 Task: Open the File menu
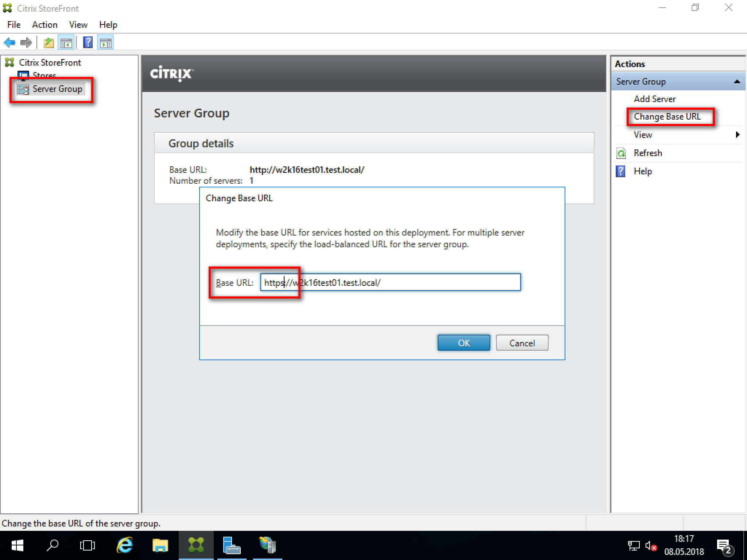[14, 25]
